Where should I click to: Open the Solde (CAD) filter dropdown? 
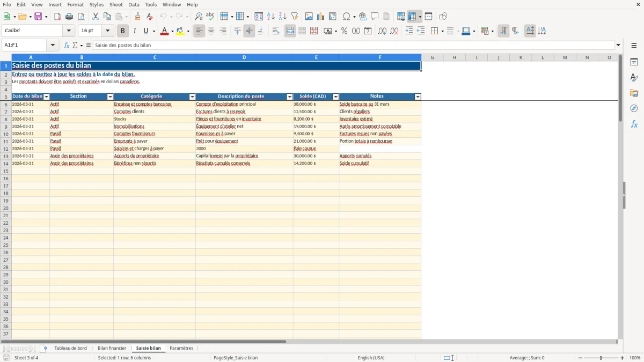336,97
